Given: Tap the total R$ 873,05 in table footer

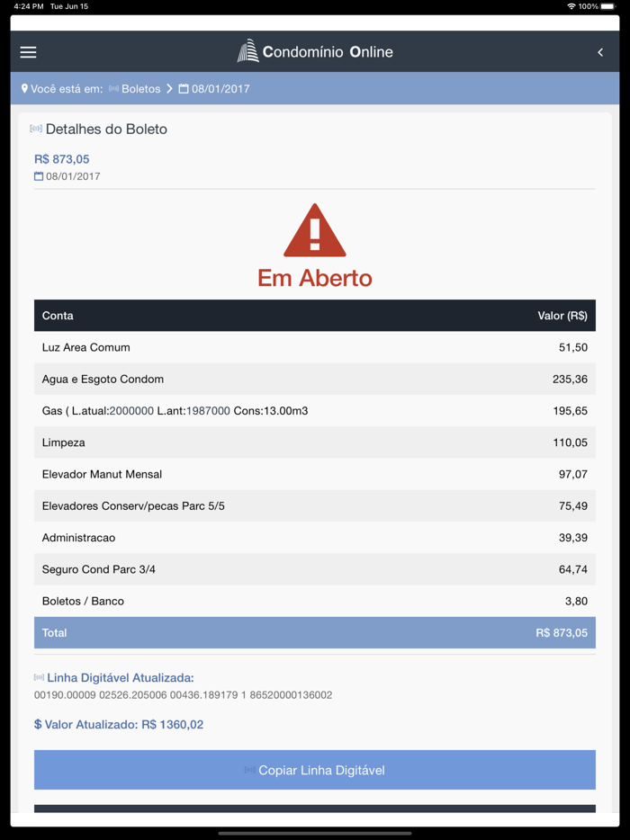Looking at the screenshot, I should pos(562,632).
